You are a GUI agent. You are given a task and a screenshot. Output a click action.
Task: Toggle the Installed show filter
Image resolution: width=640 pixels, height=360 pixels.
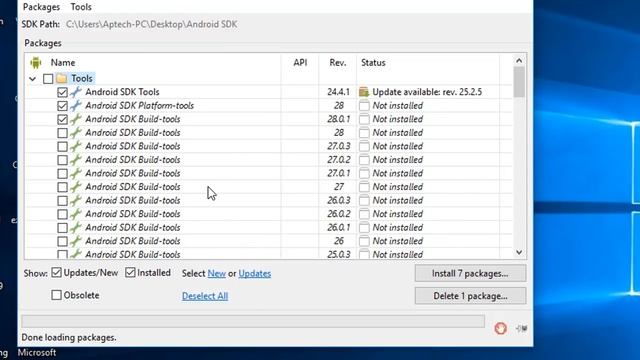130,272
